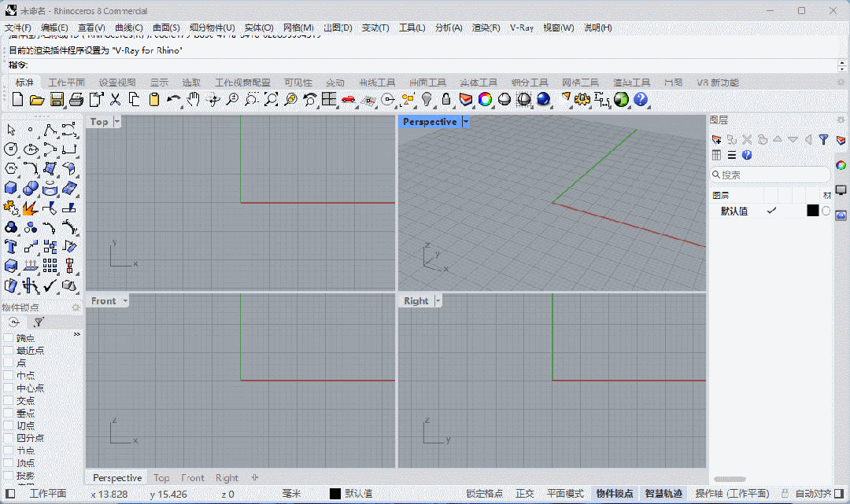Open the Perspective viewport dropdown arrow

465,122
